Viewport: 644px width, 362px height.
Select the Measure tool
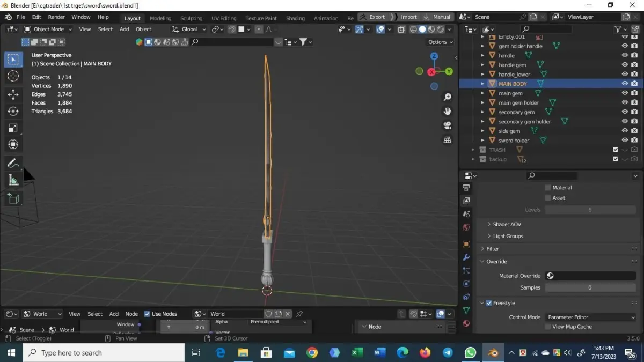point(13,180)
